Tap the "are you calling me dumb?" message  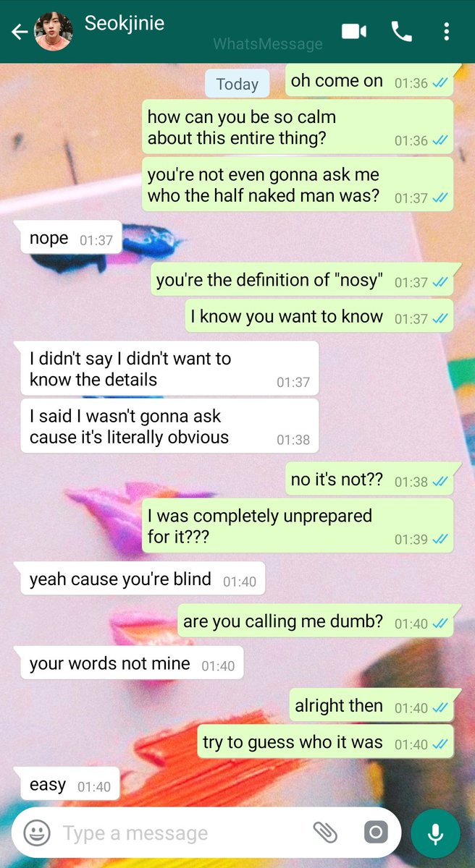(x=316, y=621)
